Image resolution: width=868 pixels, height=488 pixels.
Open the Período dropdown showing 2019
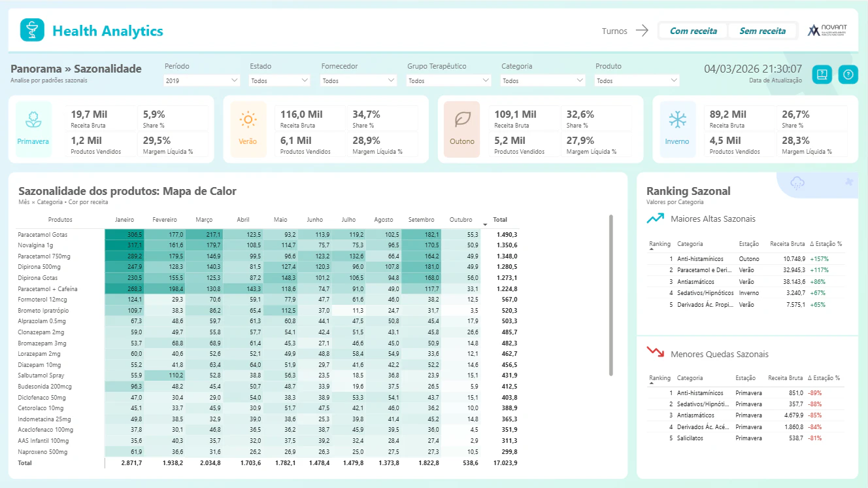[202, 80]
